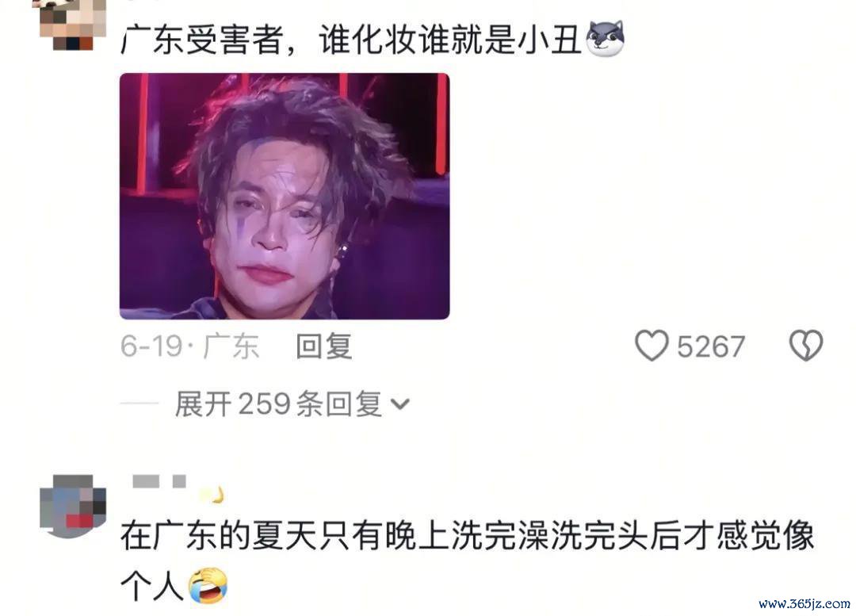The height and width of the screenshot is (616, 856).
Task: Tap the 广东 location label under photo
Action: coord(231,346)
